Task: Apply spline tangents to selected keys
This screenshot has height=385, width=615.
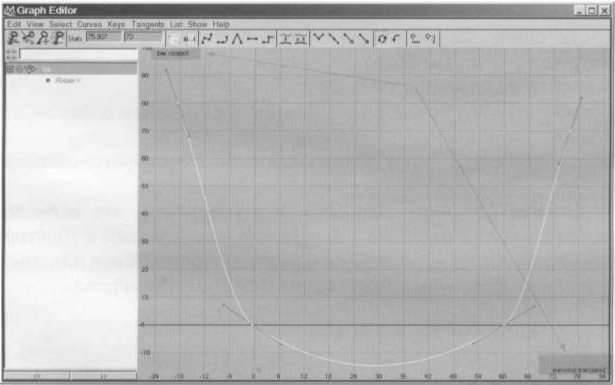Action: click(207, 39)
